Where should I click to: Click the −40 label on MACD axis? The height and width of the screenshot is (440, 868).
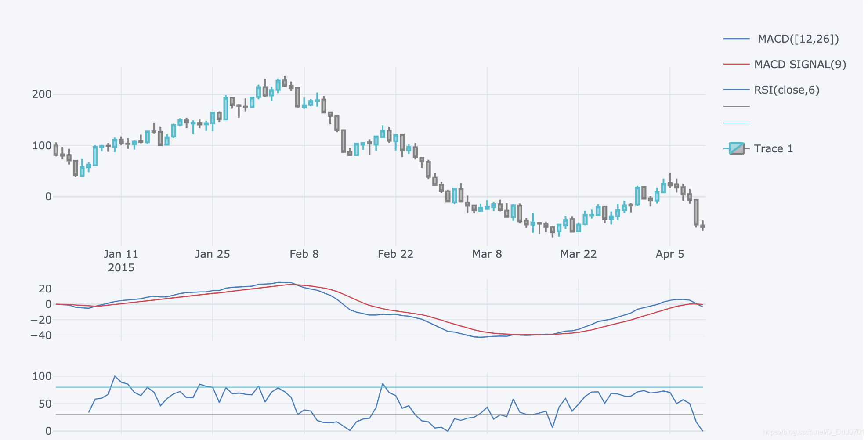pyautogui.click(x=41, y=335)
